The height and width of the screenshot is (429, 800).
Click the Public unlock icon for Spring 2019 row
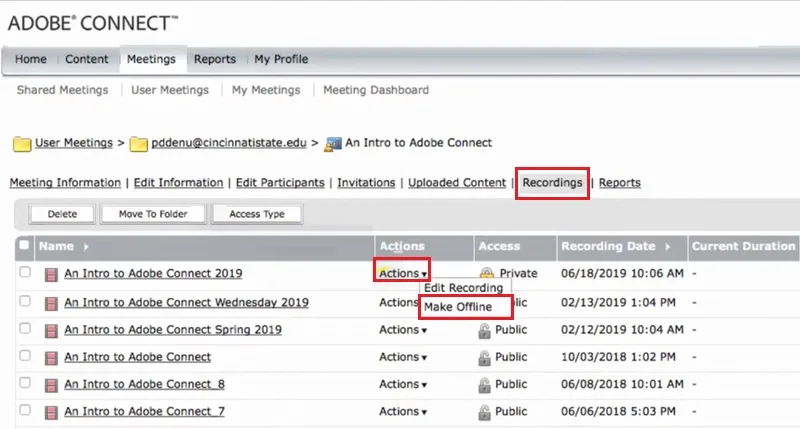click(x=484, y=331)
